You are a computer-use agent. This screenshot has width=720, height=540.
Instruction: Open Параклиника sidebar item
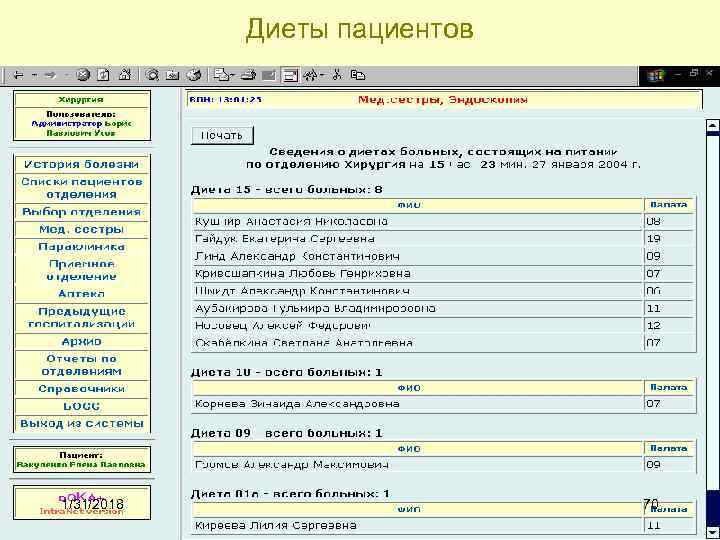pyautogui.click(x=81, y=247)
